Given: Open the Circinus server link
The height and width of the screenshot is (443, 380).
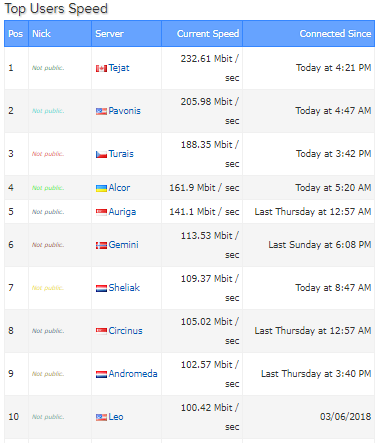Looking at the screenshot, I should tap(126, 331).
